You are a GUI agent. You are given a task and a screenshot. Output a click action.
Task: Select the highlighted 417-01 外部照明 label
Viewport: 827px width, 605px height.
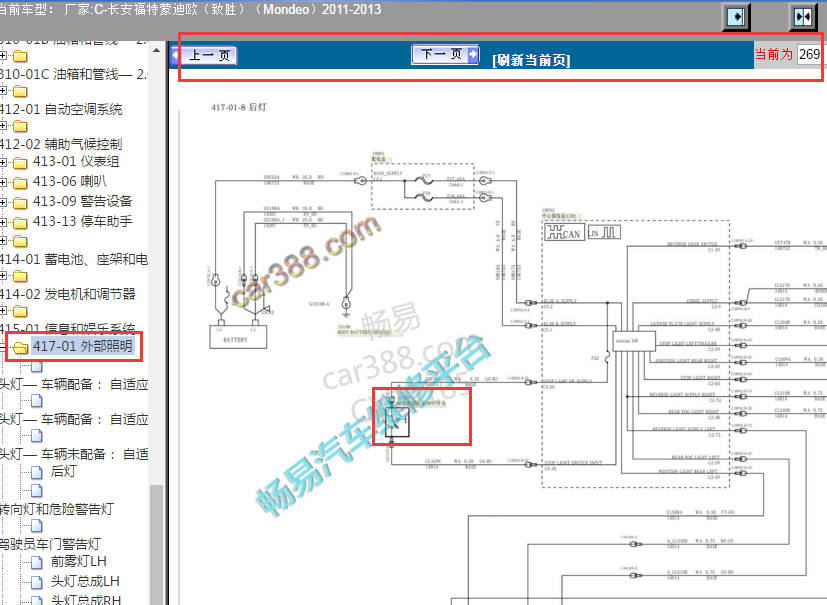[83, 346]
